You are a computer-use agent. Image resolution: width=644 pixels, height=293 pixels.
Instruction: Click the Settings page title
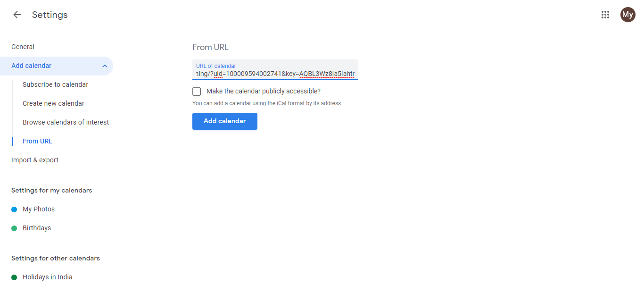pos(50,15)
